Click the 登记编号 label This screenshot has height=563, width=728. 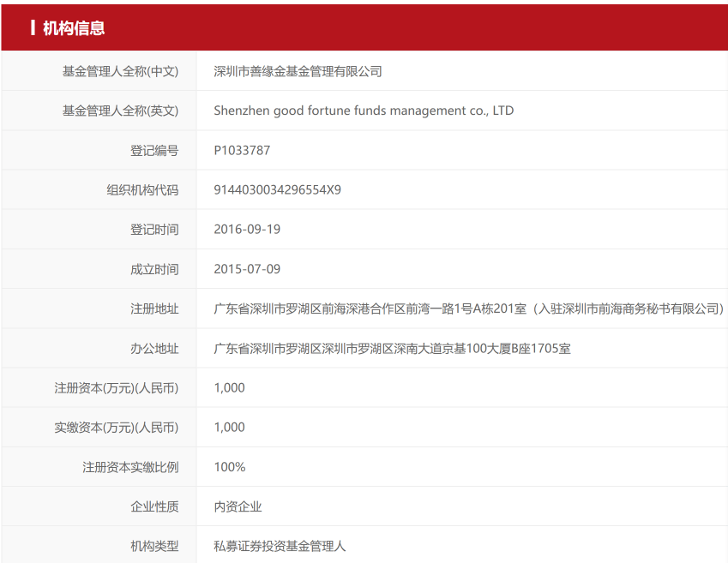tap(154, 150)
